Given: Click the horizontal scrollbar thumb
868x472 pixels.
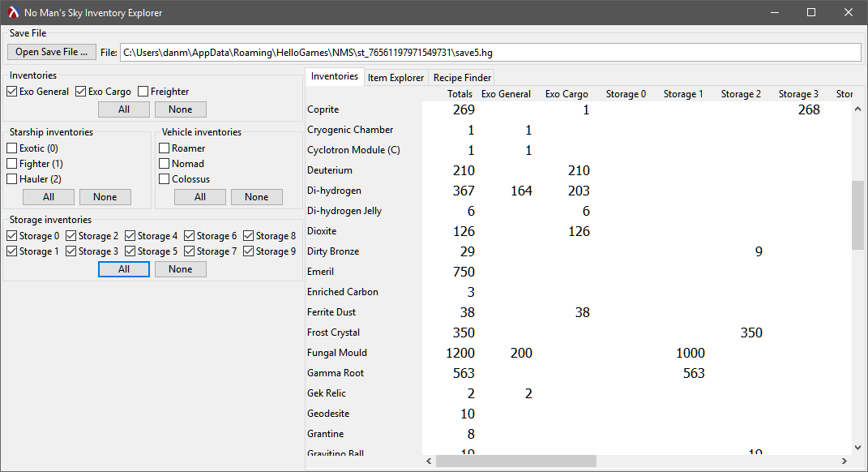Looking at the screenshot, I should [x=516, y=461].
